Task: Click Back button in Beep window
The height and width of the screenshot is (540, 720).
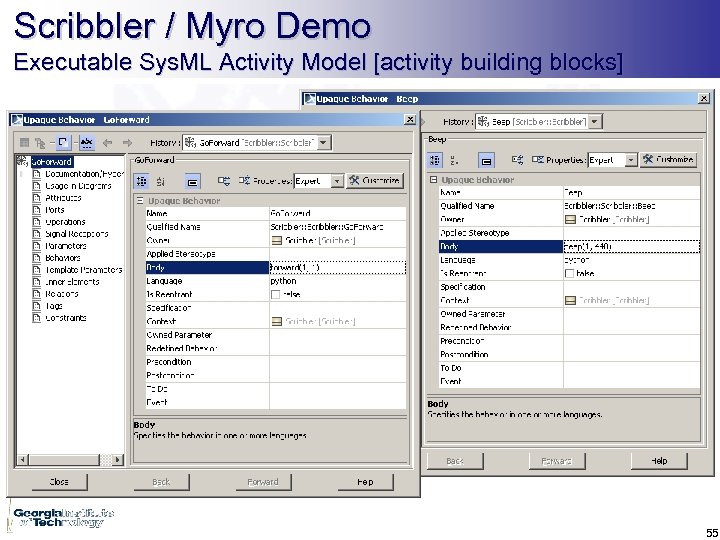Action: click(x=455, y=461)
